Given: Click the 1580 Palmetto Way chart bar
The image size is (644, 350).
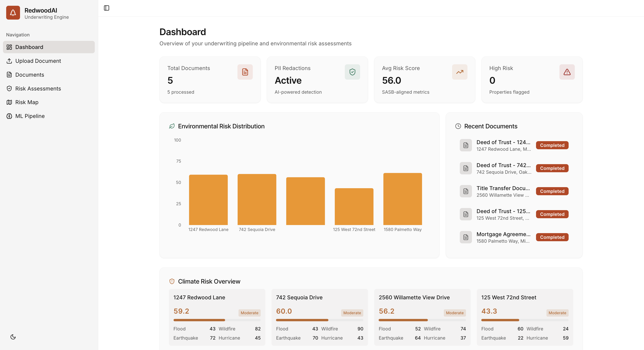Looking at the screenshot, I should [x=402, y=199].
